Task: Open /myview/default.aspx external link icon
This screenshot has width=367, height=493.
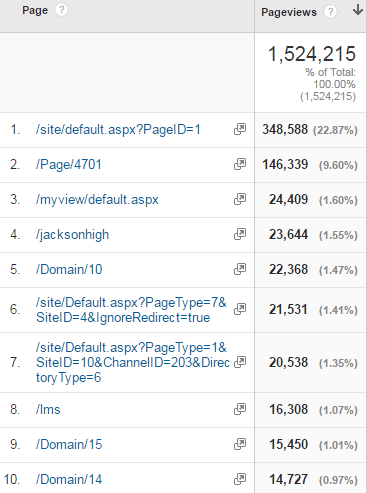Action: (x=240, y=199)
